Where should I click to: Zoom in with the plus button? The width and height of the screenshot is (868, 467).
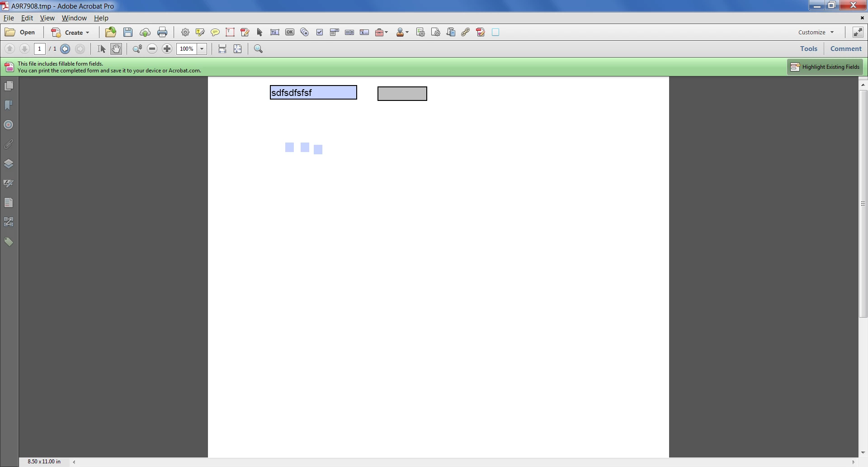167,49
